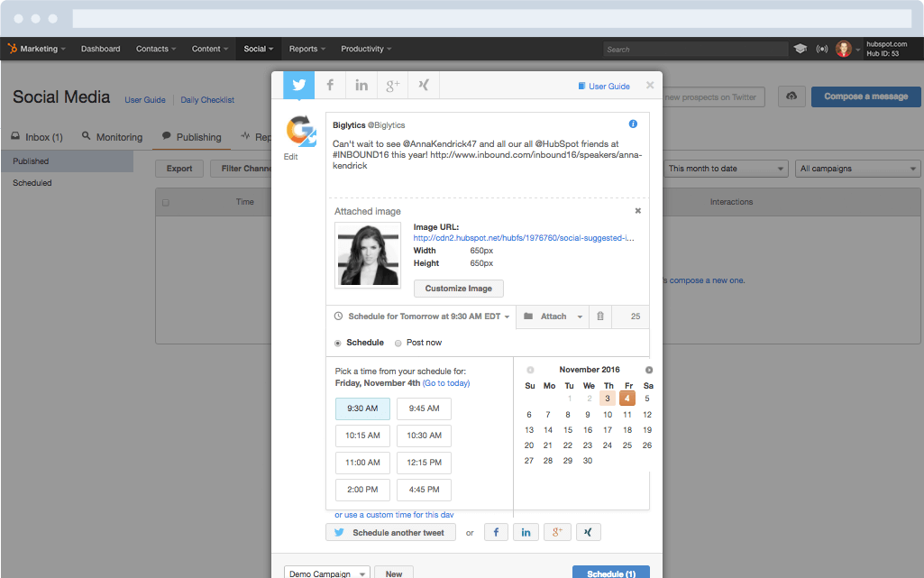
Task: Pick November 4 on the calendar
Action: click(628, 399)
